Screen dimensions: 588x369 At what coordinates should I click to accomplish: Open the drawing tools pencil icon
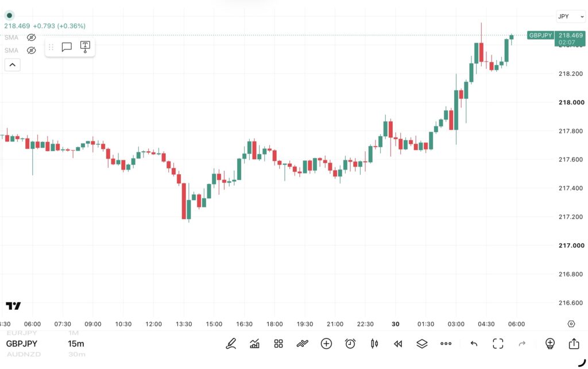[231, 344]
